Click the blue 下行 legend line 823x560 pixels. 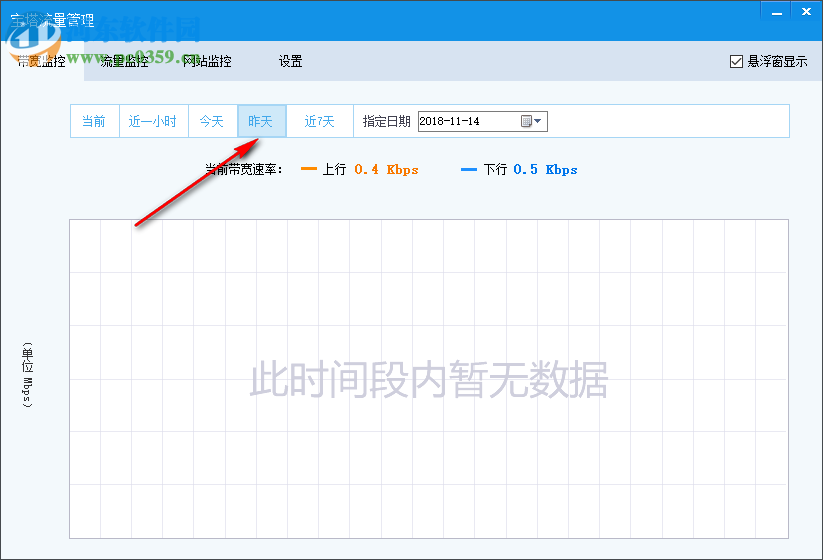[x=469, y=169]
